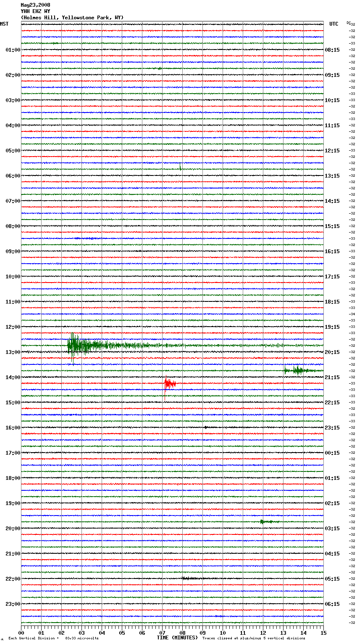The height and width of the screenshot is (644, 357).
Task: Click the Each Vertical Division scale note
Action: tap(54, 639)
